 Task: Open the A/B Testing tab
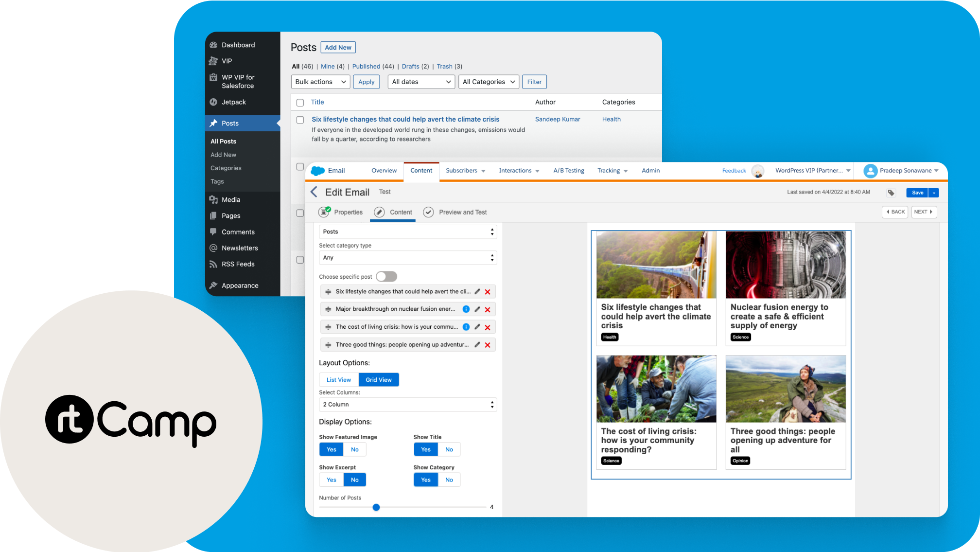[x=569, y=171]
